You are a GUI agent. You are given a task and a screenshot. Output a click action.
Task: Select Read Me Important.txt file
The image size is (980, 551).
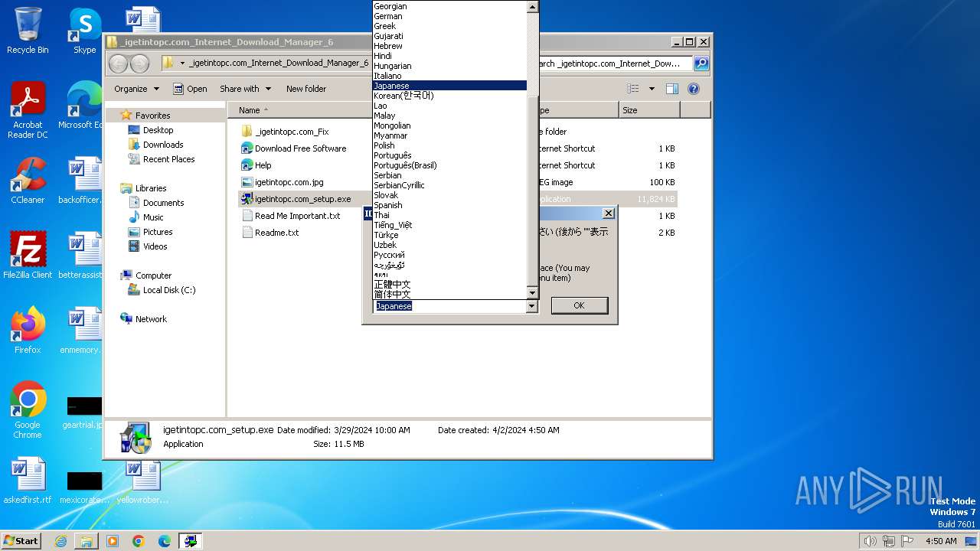(298, 216)
